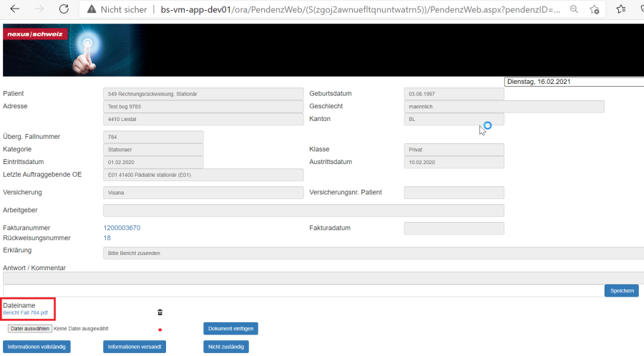
Task: Click the Eintrittsdatum field 01.02.2020
Action: [153, 163]
